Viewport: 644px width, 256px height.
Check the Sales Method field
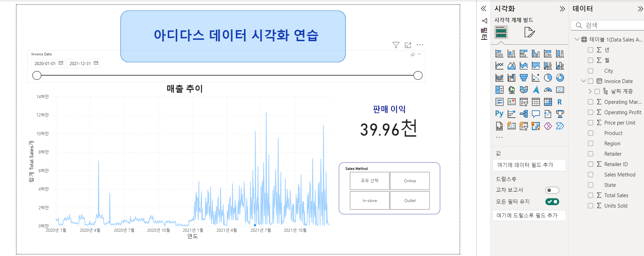coord(590,174)
